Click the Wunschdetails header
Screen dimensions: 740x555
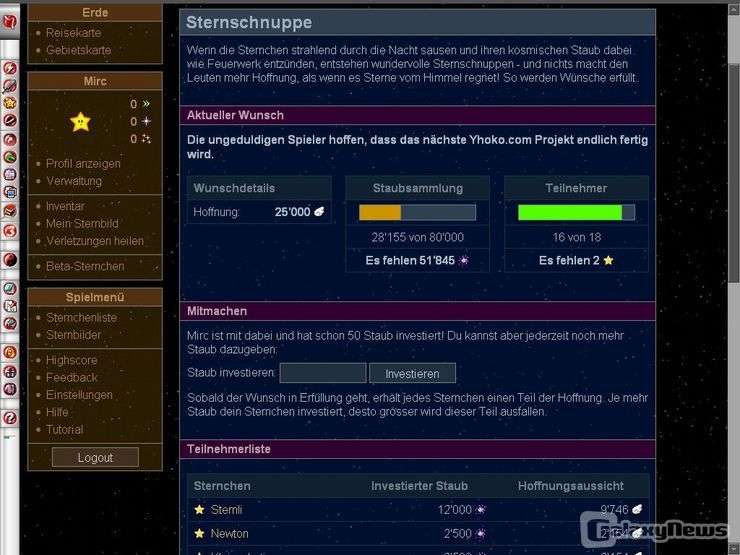(234, 188)
